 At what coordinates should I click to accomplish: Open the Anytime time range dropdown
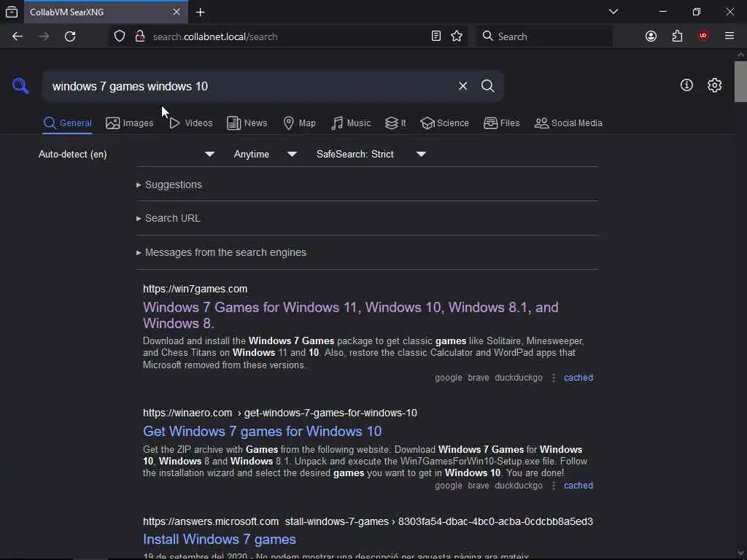pyautogui.click(x=265, y=155)
